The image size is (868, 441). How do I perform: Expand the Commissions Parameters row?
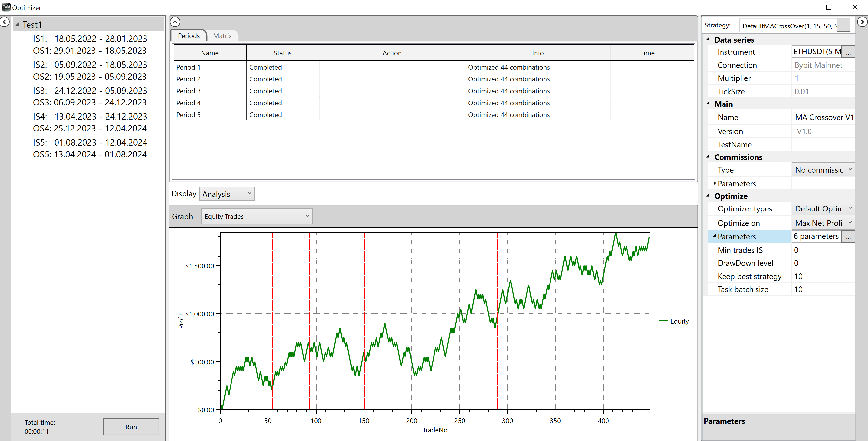[714, 183]
